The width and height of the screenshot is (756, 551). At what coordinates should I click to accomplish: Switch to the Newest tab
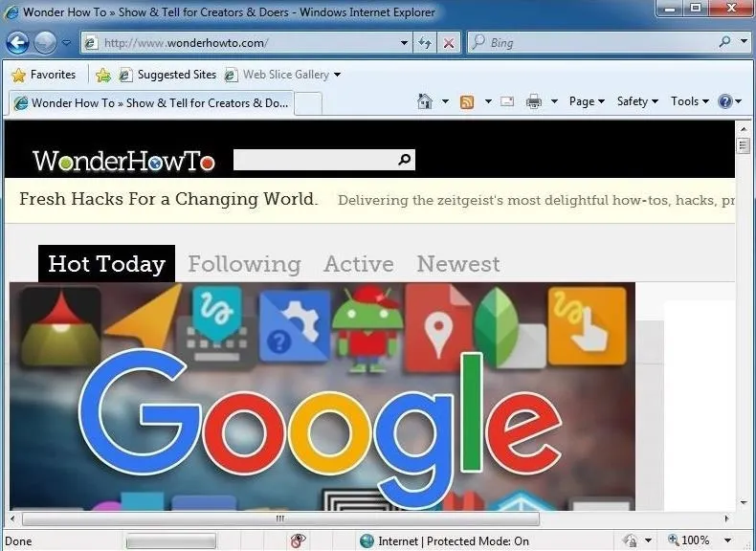pyautogui.click(x=458, y=264)
